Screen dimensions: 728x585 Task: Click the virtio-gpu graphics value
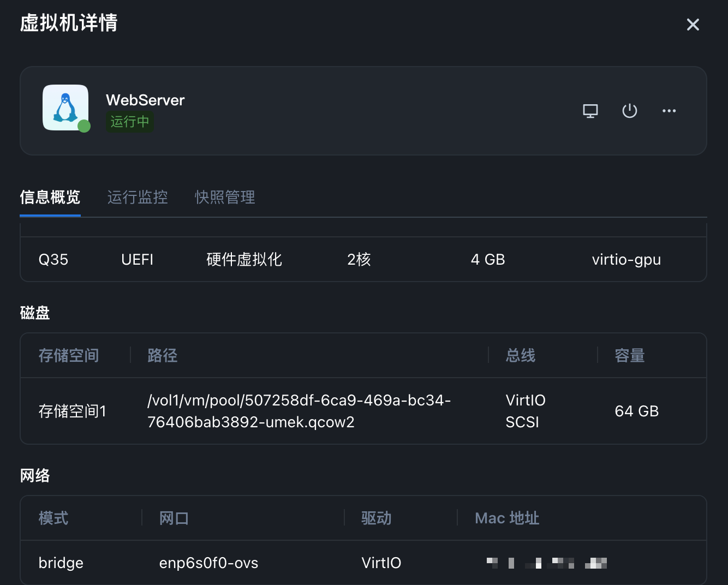tap(626, 260)
